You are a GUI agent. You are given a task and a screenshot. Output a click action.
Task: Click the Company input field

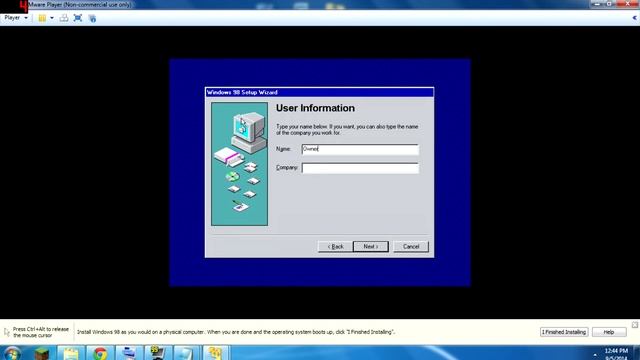(x=360, y=168)
